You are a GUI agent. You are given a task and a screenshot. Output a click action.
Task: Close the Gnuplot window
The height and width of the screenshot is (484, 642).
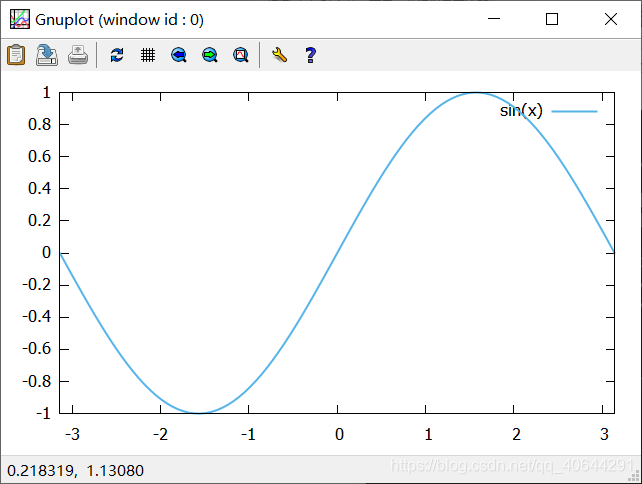click(611, 19)
